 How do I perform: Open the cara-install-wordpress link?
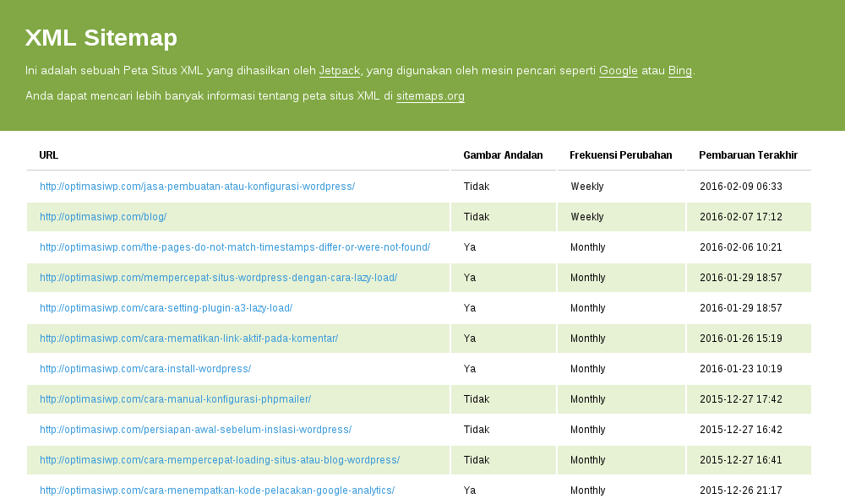(x=145, y=369)
